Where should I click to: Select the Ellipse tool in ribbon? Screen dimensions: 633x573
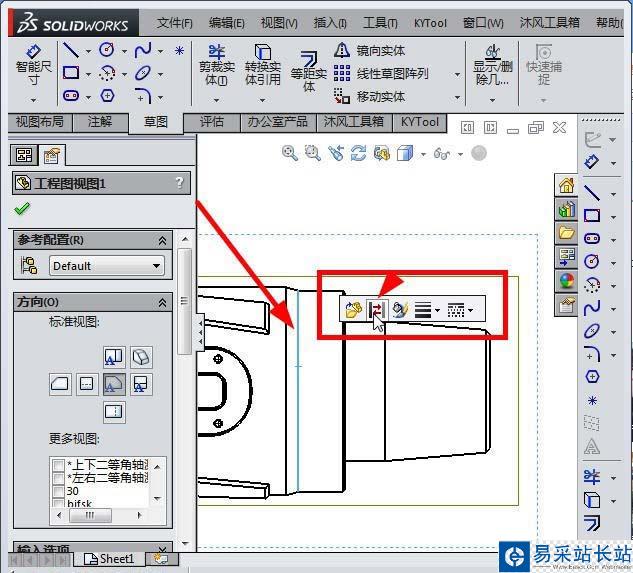143,73
